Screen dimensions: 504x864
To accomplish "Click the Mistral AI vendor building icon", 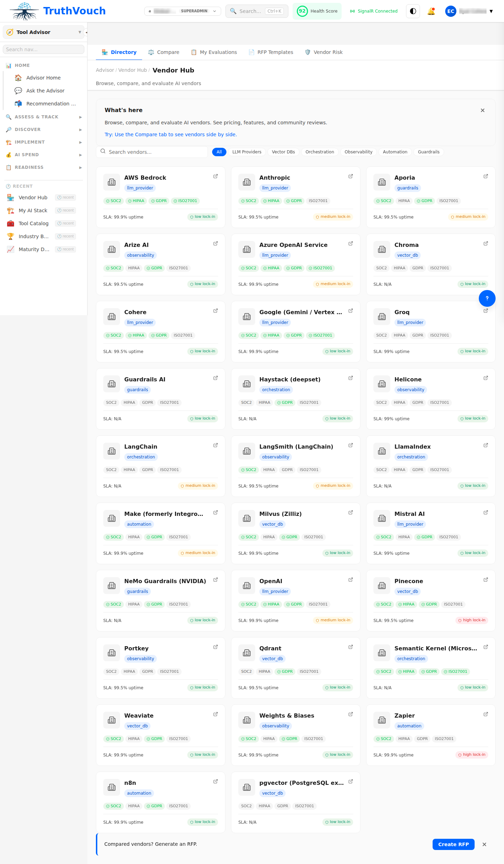I will [x=382, y=518].
